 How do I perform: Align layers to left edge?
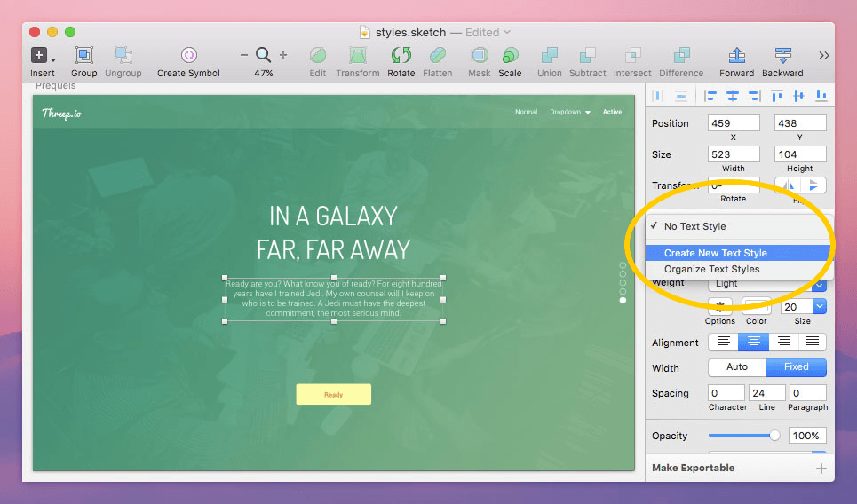click(710, 96)
